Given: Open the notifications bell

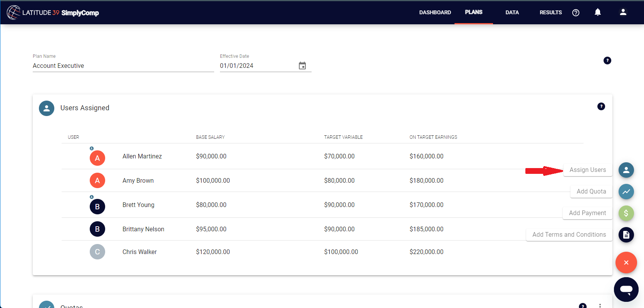Looking at the screenshot, I should click(597, 12).
